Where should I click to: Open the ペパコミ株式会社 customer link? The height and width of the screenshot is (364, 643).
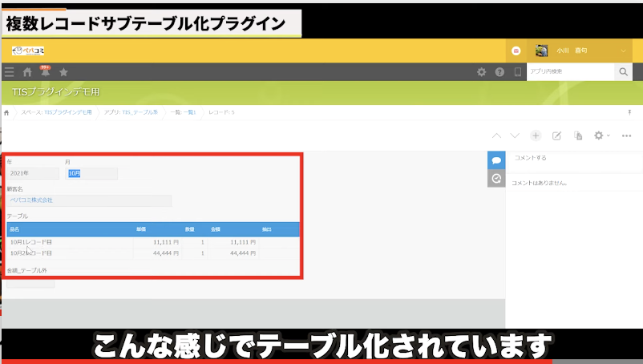(x=31, y=200)
